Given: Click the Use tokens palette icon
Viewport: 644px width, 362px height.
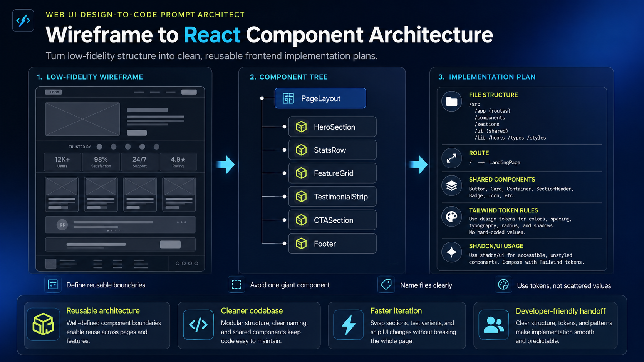Looking at the screenshot, I should (503, 285).
